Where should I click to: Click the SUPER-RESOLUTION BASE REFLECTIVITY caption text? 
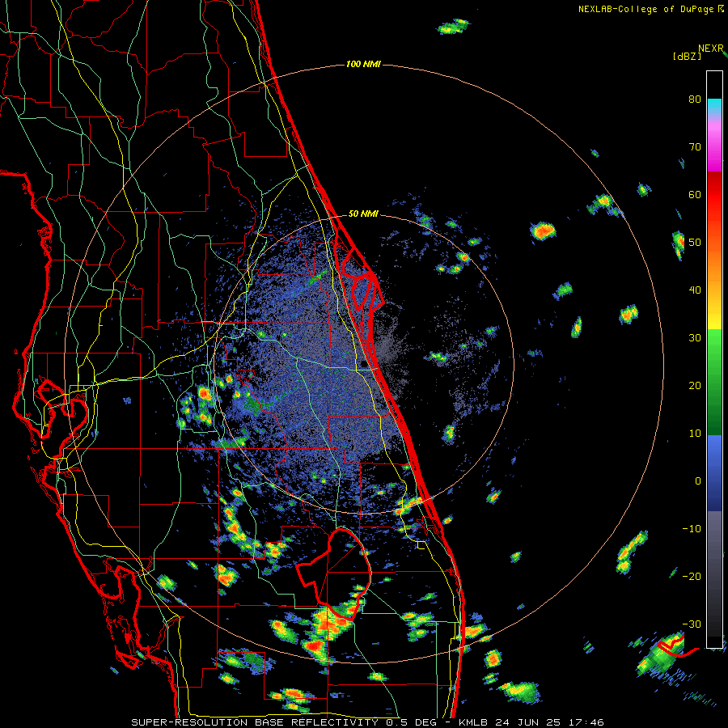point(255,722)
